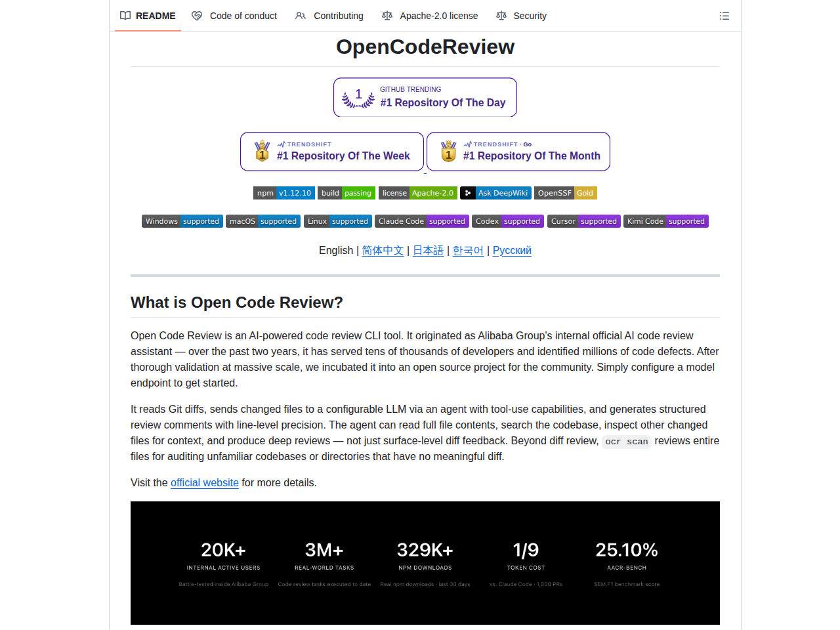Click the 'English' language label
840x630 pixels.
336,250
